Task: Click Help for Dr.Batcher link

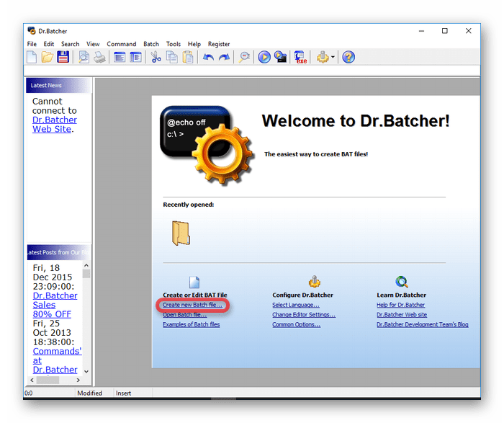Action: tap(400, 305)
